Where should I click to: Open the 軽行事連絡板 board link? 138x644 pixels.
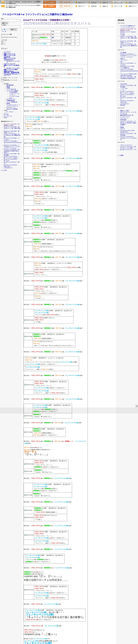(x=10, y=85)
